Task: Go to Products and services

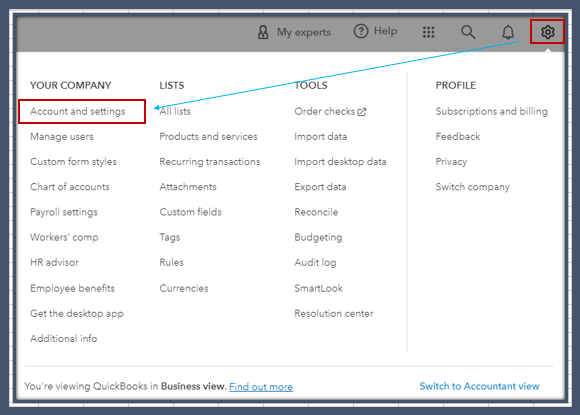Action: point(208,136)
